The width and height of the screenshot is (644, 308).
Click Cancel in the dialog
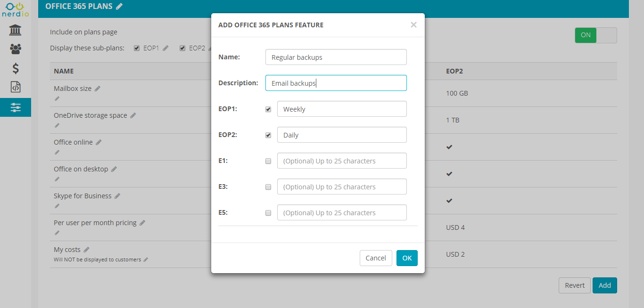(376, 258)
